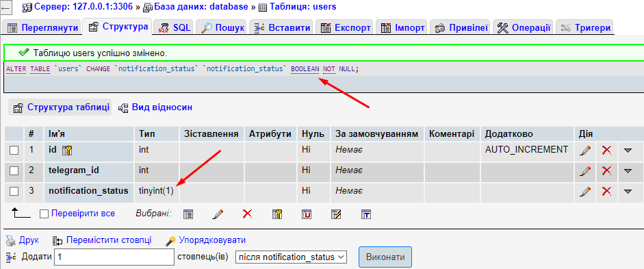The height and width of the screenshot is (269, 644).
Task: Tick the checkbox for telegram_id row
Action: point(14,170)
